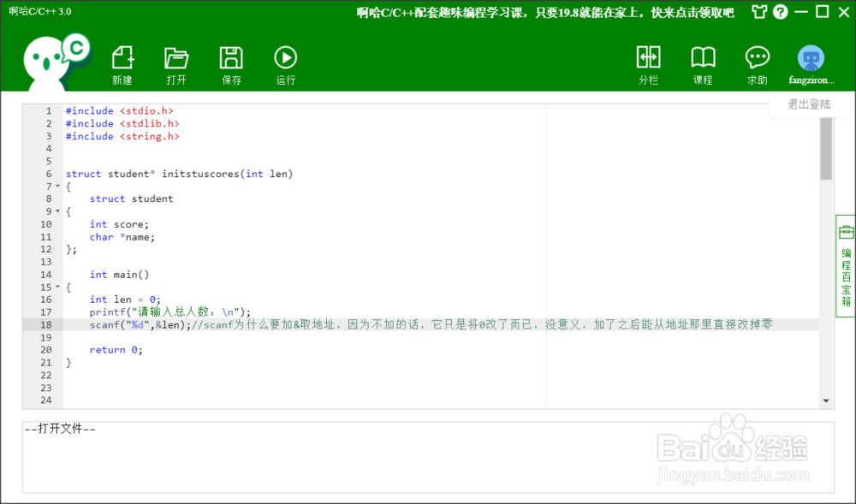Click the fangziron user avatar
856x504 pixels.
click(x=811, y=58)
